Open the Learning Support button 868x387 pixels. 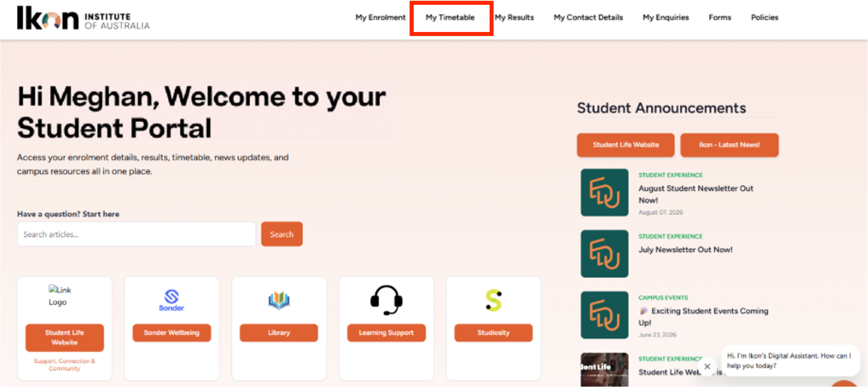(x=386, y=333)
